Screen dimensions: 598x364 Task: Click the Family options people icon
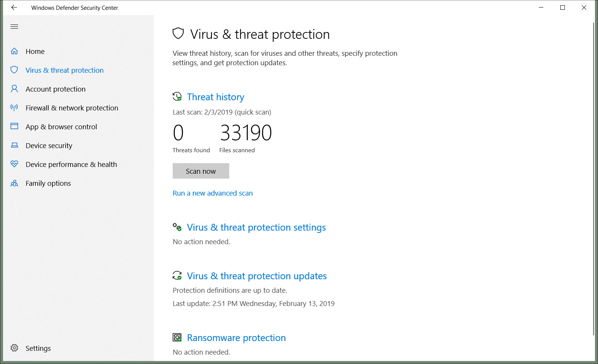[14, 183]
